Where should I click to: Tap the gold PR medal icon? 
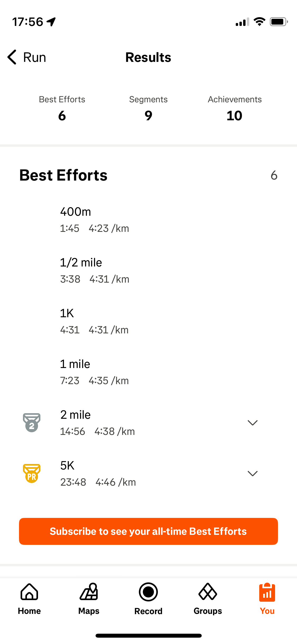click(32, 473)
